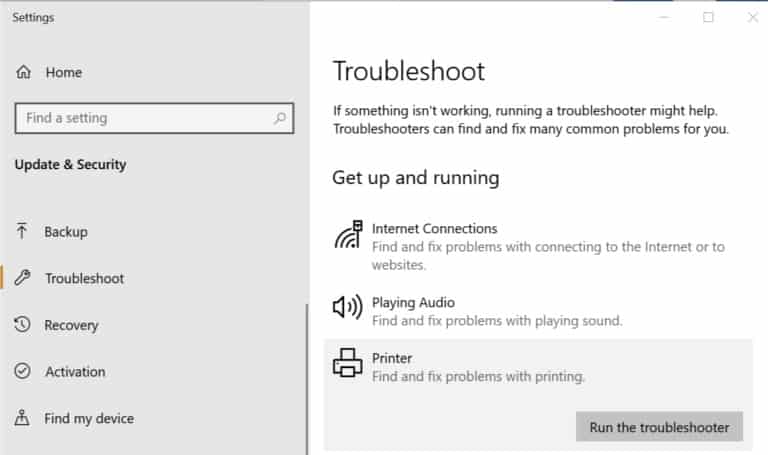This screenshot has width=768, height=455.
Task: Expand the Playing Audio troubleshooter entry
Action: point(538,311)
